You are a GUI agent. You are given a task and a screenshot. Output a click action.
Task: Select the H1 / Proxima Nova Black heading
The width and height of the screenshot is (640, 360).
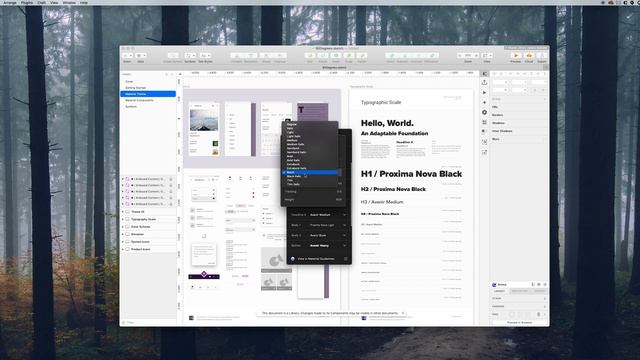411,174
